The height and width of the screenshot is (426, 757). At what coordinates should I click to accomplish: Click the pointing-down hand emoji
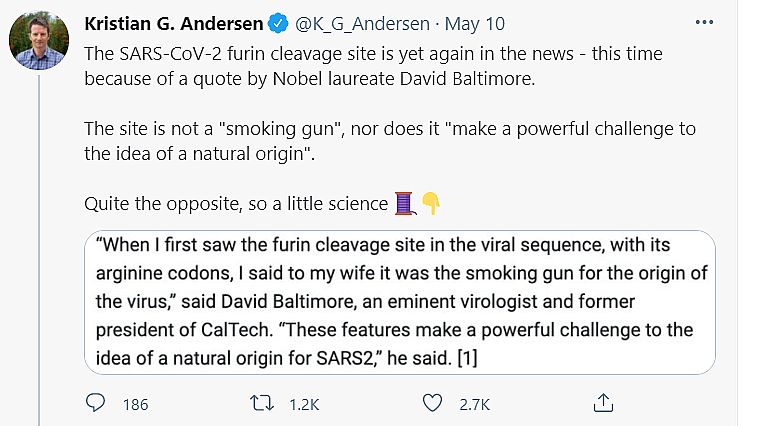[430, 204]
